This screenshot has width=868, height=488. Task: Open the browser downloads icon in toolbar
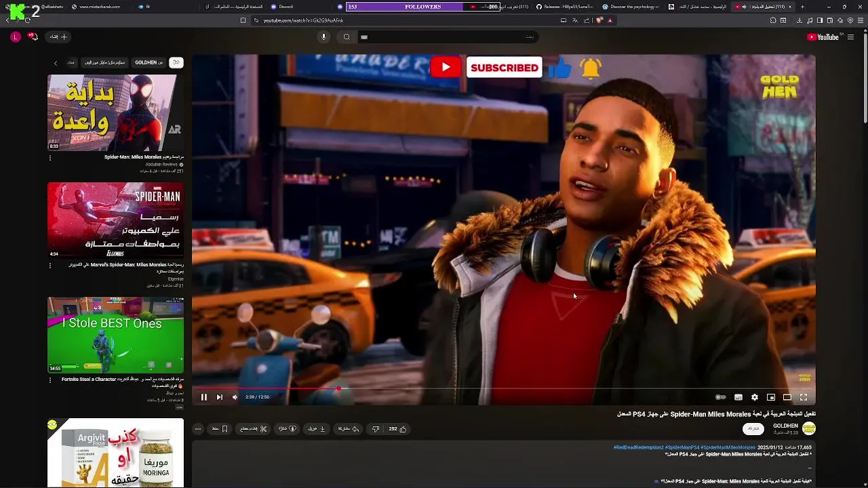coord(799,20)
